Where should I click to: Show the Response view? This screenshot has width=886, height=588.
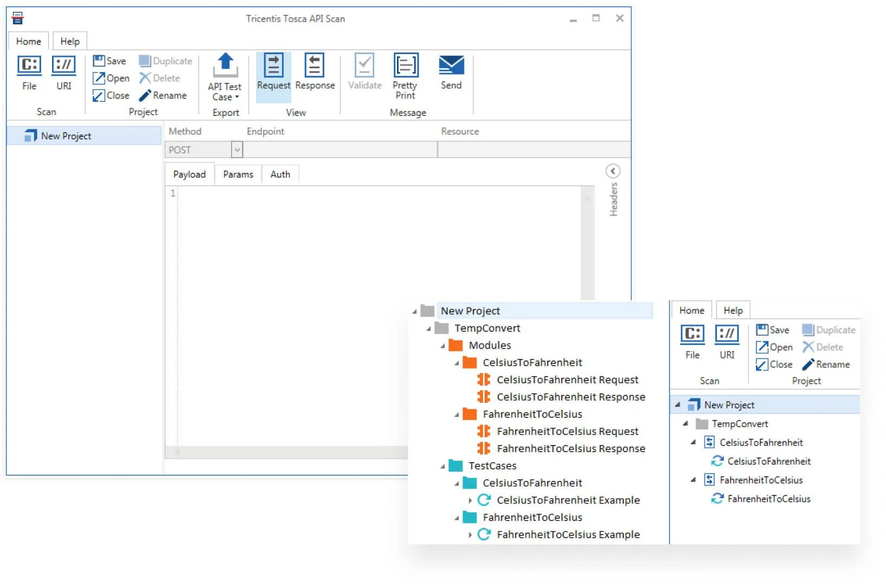pos(315,67)
